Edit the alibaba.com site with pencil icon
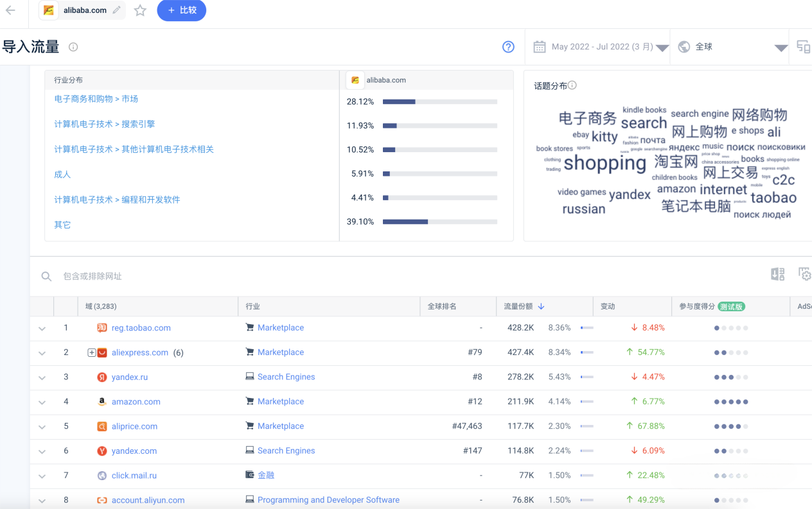The width and height of the screenshot is (812, 509). point(116,10)
